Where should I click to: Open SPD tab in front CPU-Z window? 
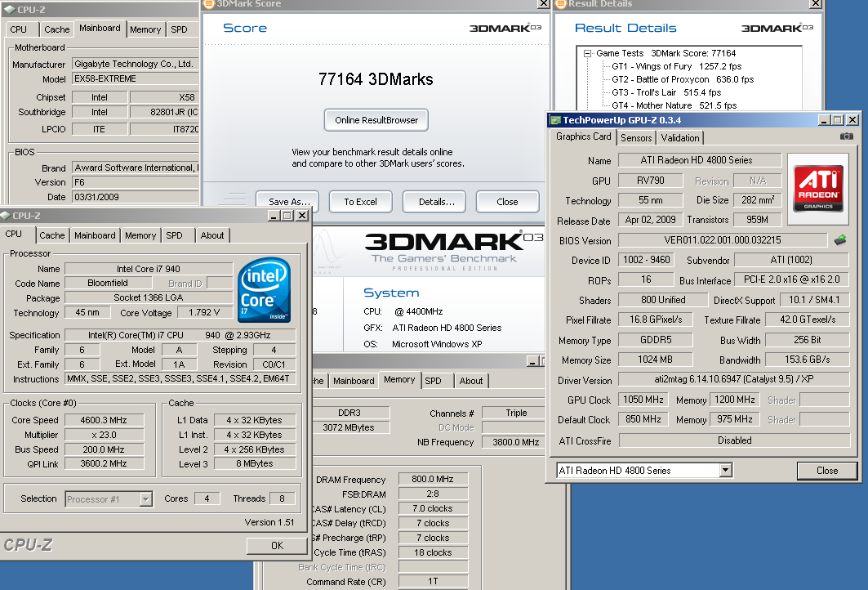tap(174, 235)
